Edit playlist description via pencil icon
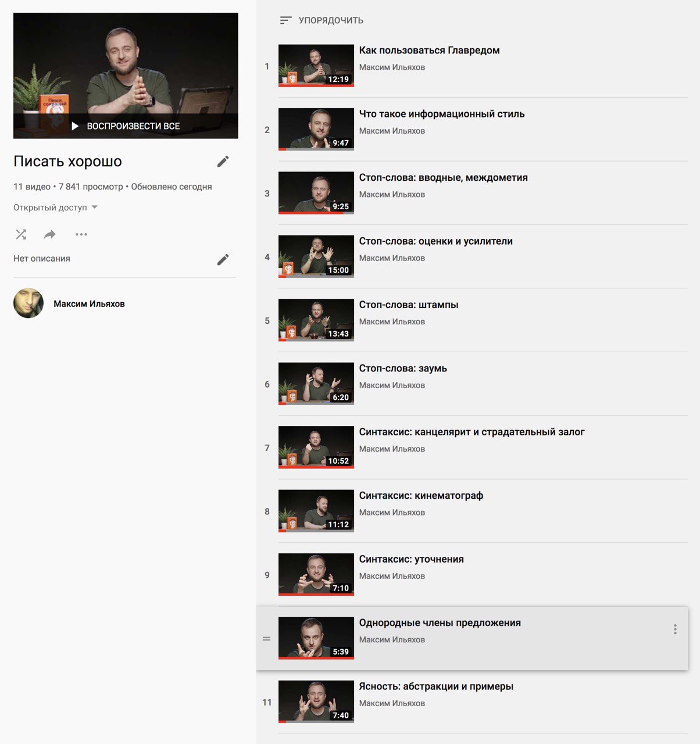 pos(223,259)
